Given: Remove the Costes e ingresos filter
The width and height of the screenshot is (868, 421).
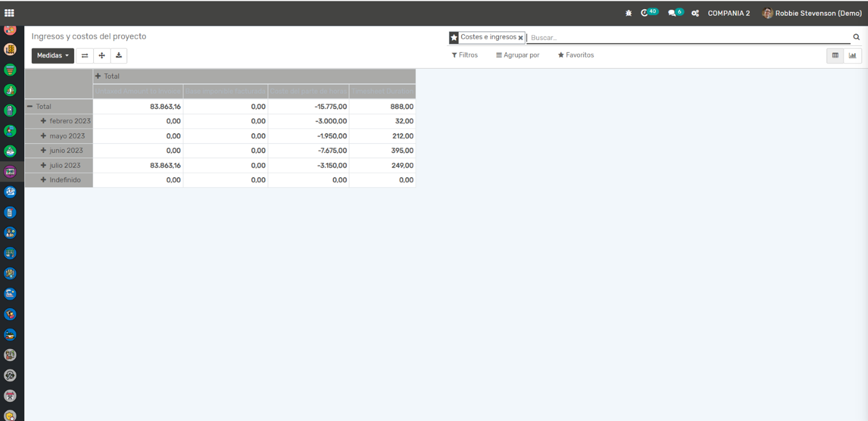Looking at the screenshot, I should point(520,38).
